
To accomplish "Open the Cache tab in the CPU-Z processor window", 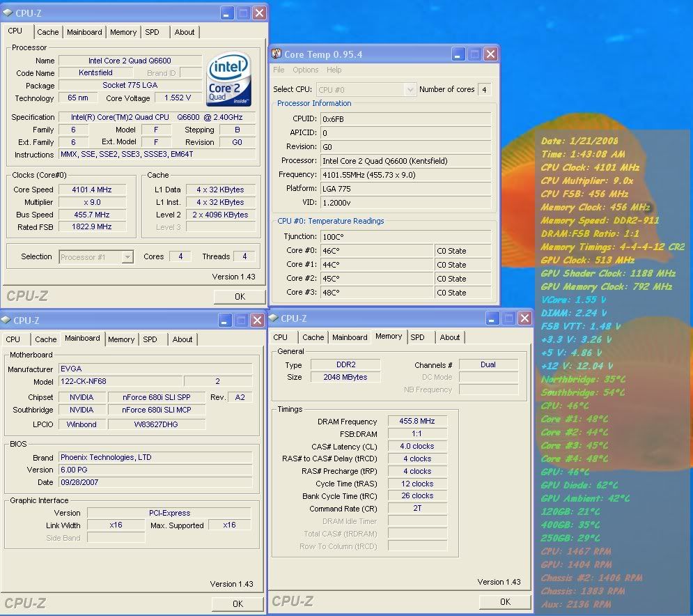I will (48, 32).
